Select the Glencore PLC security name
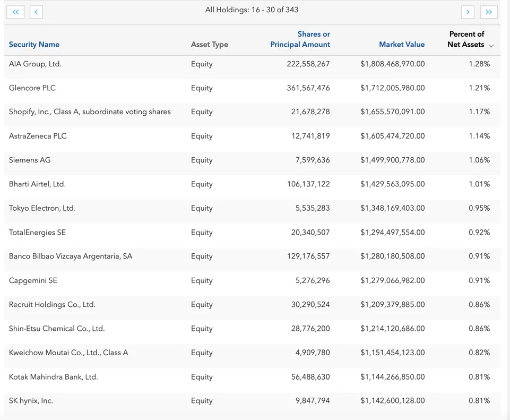Image resolution: width=510 pixels, height=420 pixels. pos(32,88)
